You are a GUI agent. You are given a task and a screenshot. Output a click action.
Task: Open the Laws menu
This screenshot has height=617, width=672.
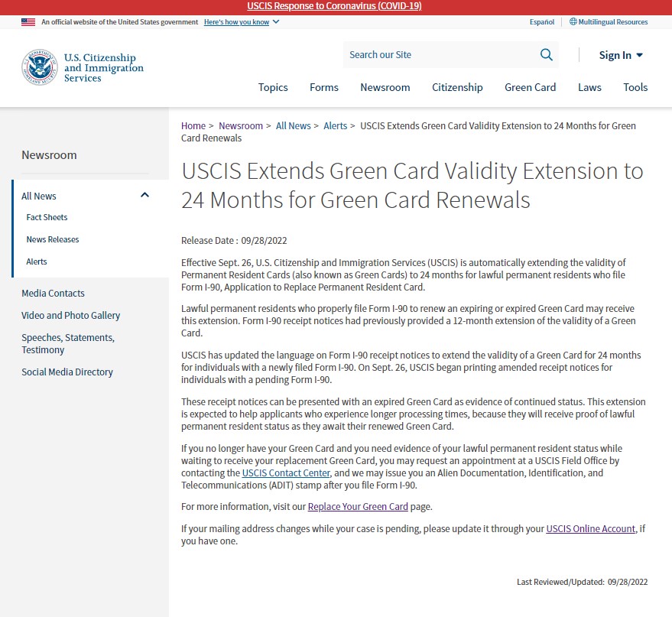pos(589,87)
